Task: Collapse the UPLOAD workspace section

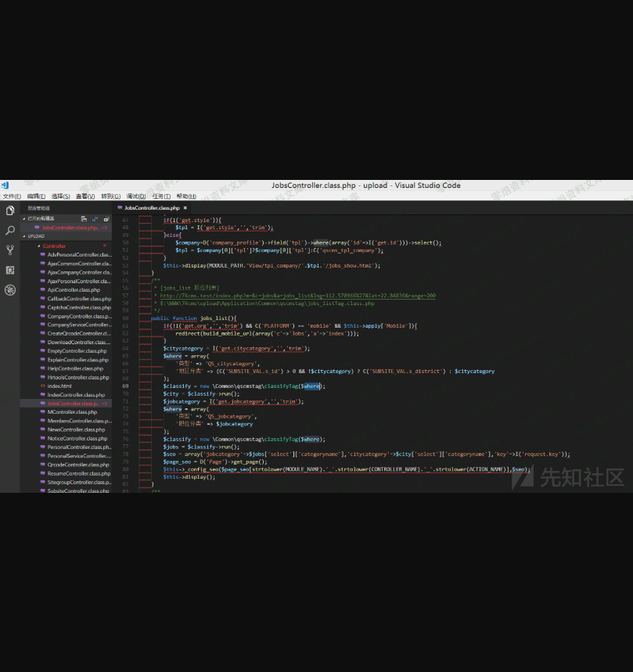Action: point(37,235)
